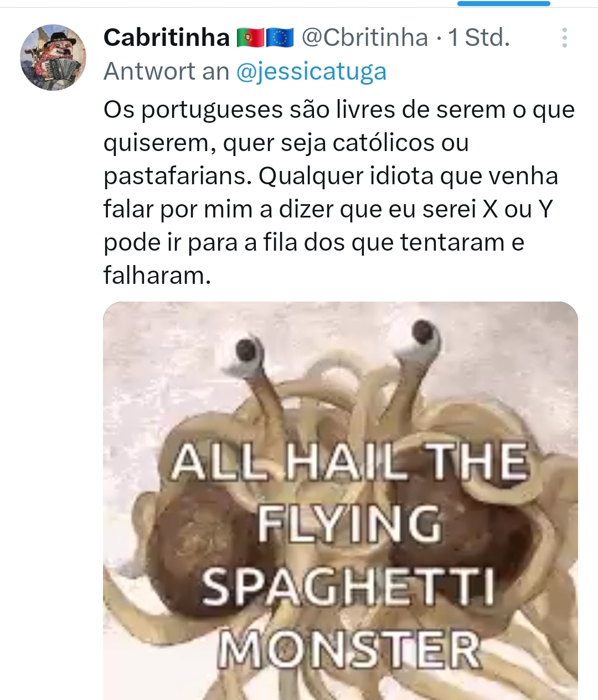Click the 'ALL HAIL THE' caption line

click(x=349, y=461)
